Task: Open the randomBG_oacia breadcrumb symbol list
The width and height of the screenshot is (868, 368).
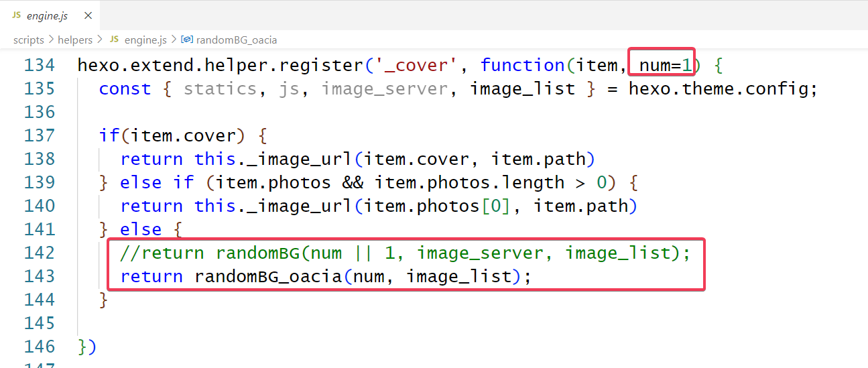Action: coord(237,40)
